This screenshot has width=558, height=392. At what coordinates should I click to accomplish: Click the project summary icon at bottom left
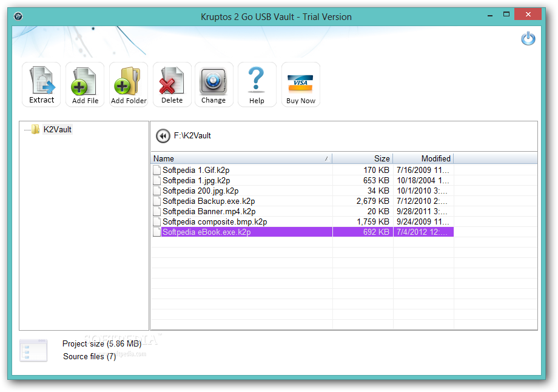(x=33, y=350)
